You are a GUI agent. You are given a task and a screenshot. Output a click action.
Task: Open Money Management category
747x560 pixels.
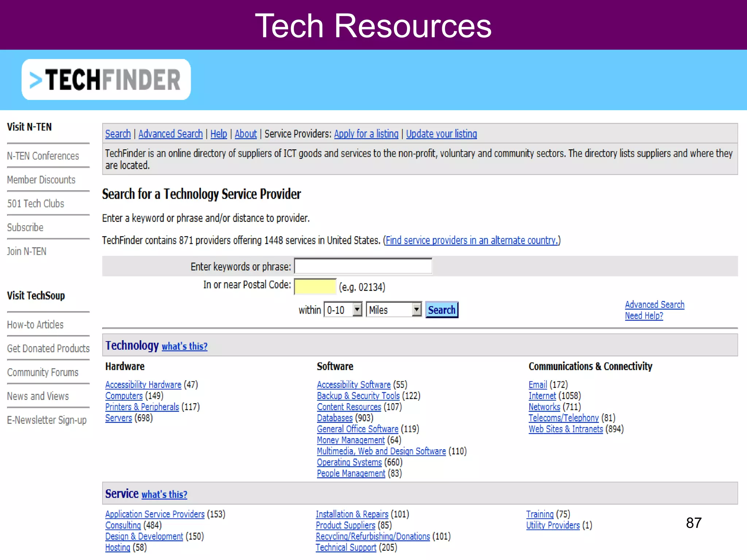351,440
